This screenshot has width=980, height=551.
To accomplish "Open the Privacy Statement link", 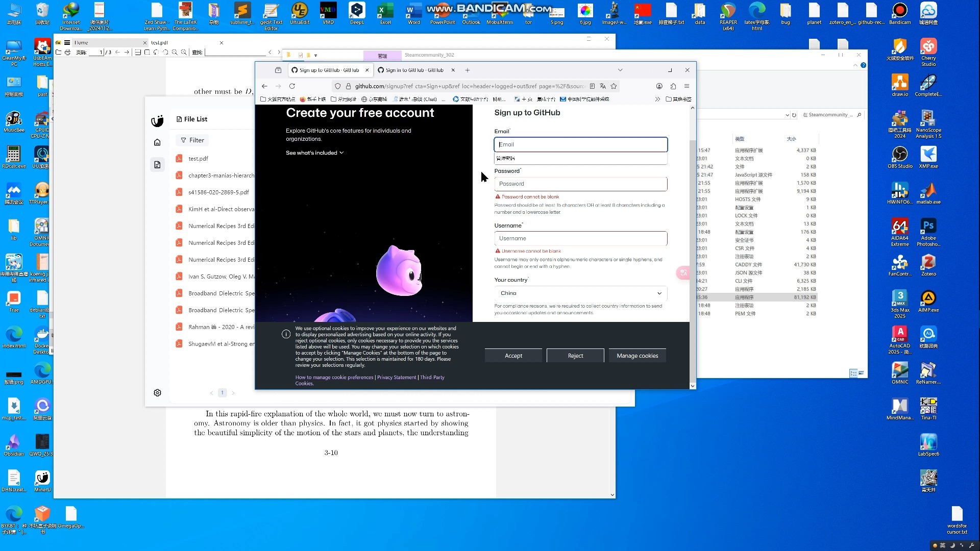I will click(396, 378).
